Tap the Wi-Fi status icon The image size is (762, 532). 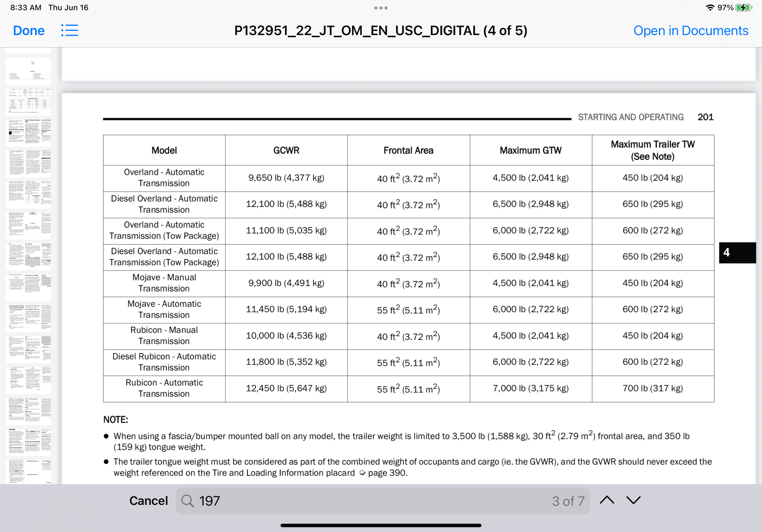tap(710, 8)
